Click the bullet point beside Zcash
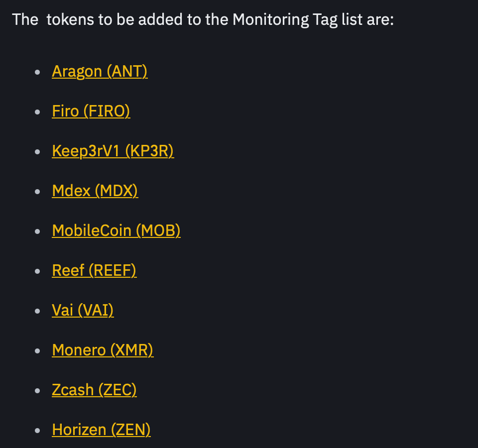478x448 pixels. [37, 391]
